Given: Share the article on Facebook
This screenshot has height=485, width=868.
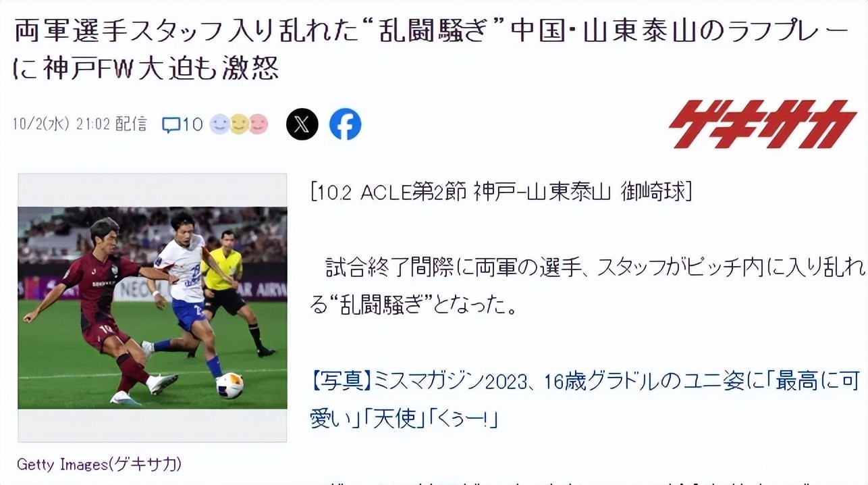Looking at the screenshot, I should point(345,124).
